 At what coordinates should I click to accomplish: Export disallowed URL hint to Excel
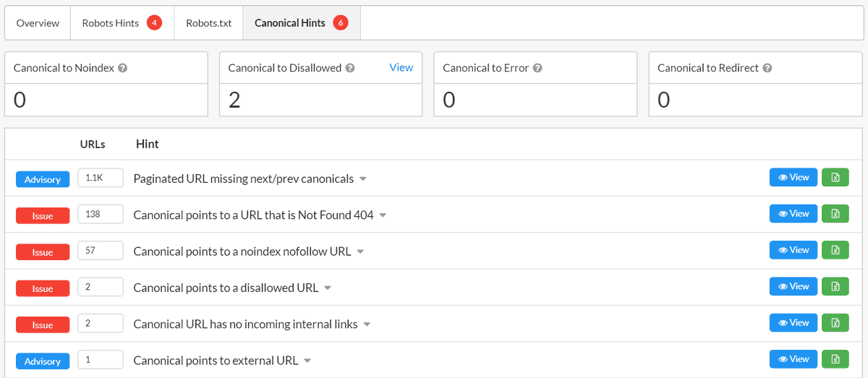pos(835,286)
